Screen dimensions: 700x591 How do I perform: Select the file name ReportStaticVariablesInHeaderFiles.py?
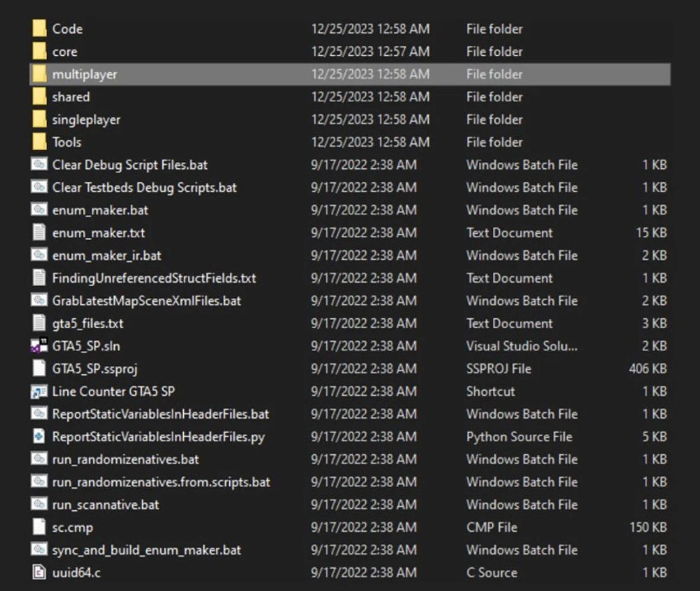click(x=158, y=437)
